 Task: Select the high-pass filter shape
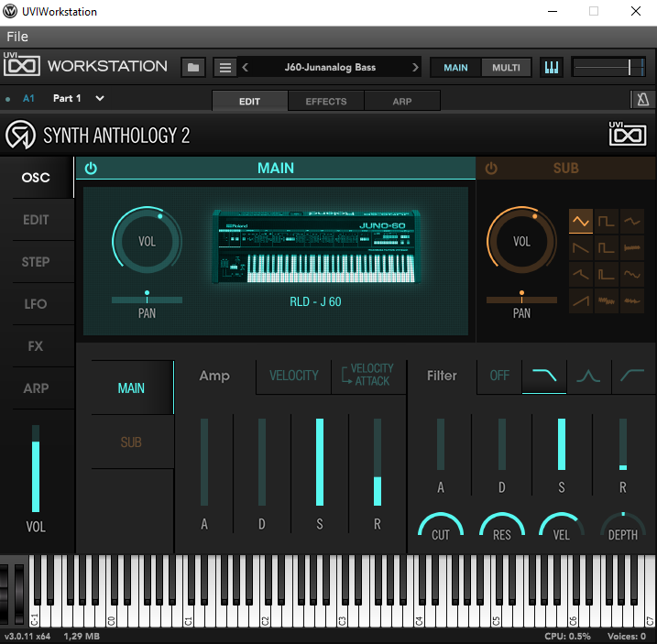tap(632, 376)
